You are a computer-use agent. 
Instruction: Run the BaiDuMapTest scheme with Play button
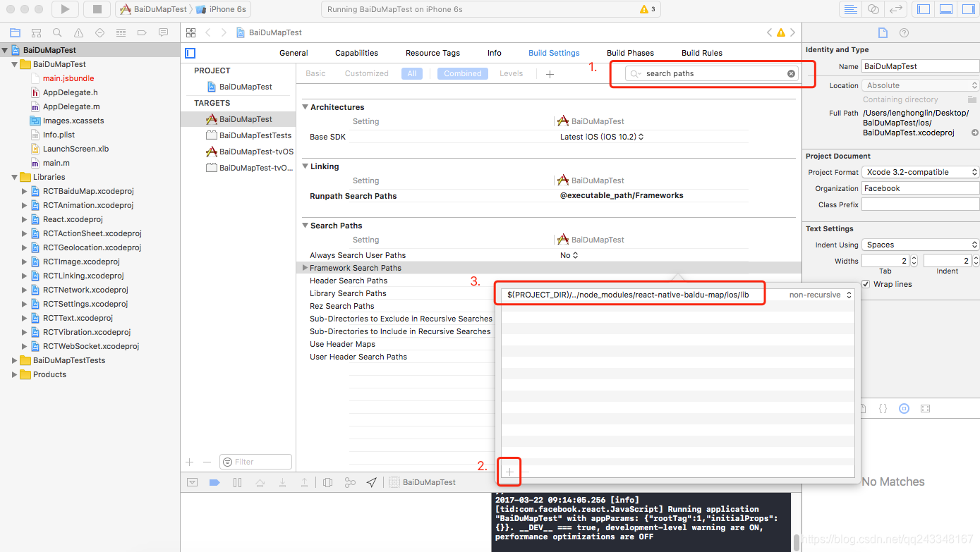click(65, 9)
